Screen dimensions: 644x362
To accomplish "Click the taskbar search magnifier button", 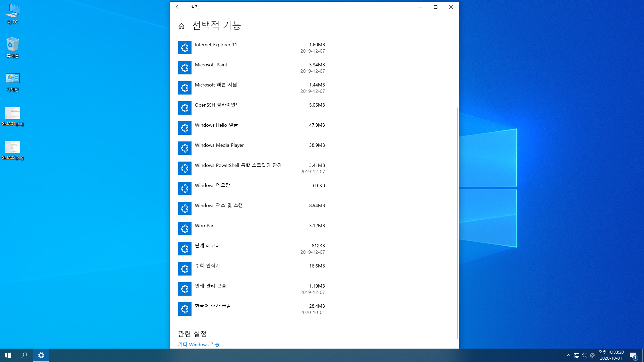I will (x=24, y=355).
